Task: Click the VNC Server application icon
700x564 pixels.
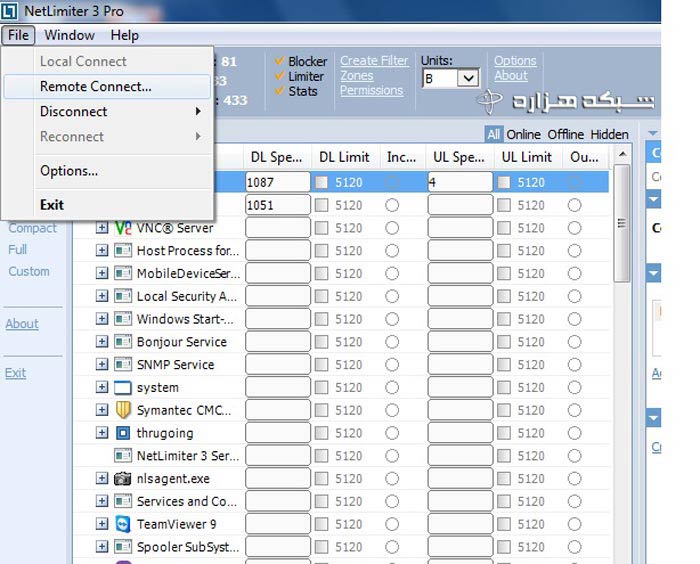Action: [123, 228]
